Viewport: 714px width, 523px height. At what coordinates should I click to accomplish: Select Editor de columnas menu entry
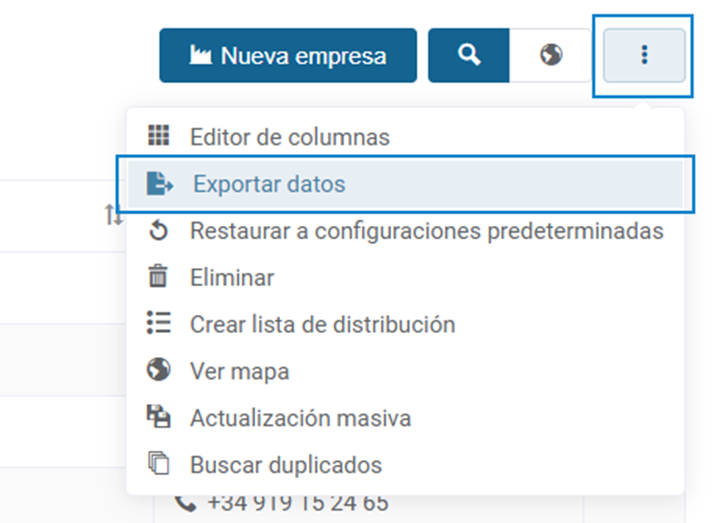pos(405,137)
